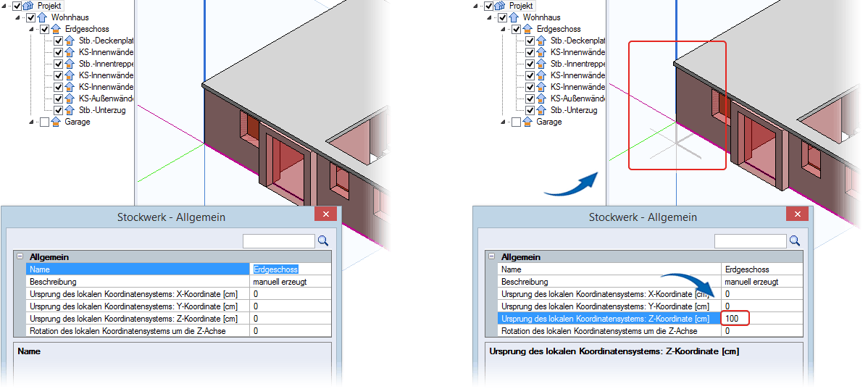The image size is (868, 389).
Task: Click the Garage icon in left tree
Action: click(x=55, y=122)
